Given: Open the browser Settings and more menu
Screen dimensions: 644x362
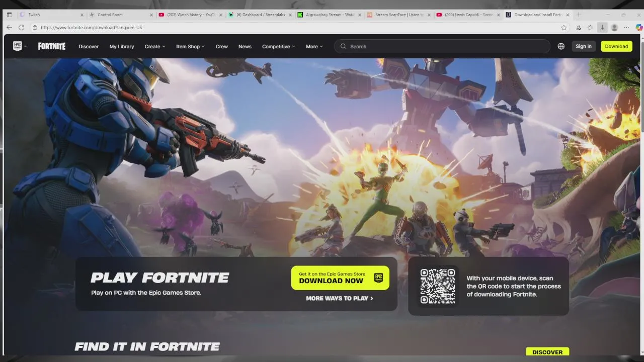Looking at the screenshot, I should coord(626,28).
